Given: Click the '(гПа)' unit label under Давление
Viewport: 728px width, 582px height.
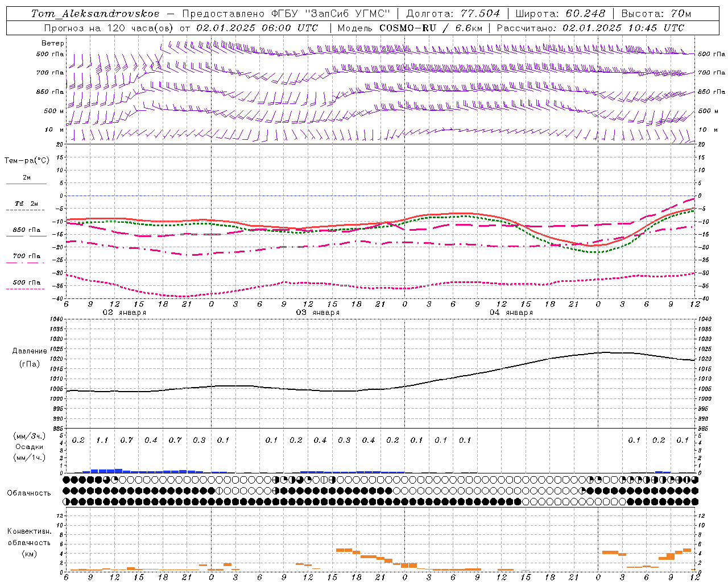Looking at the screenshot, I should (x=30, y=364).
